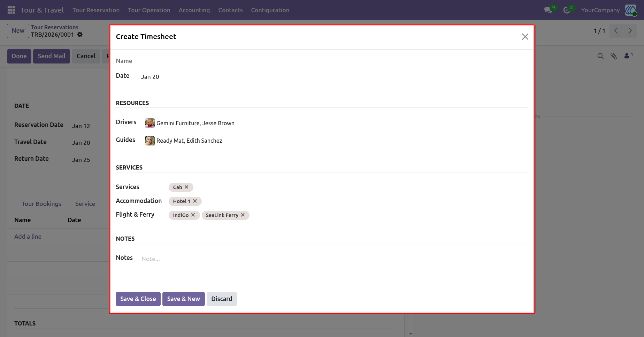
Task: Click the guide Edith Sanchez avatar
Action: click(x=150, y=141)
